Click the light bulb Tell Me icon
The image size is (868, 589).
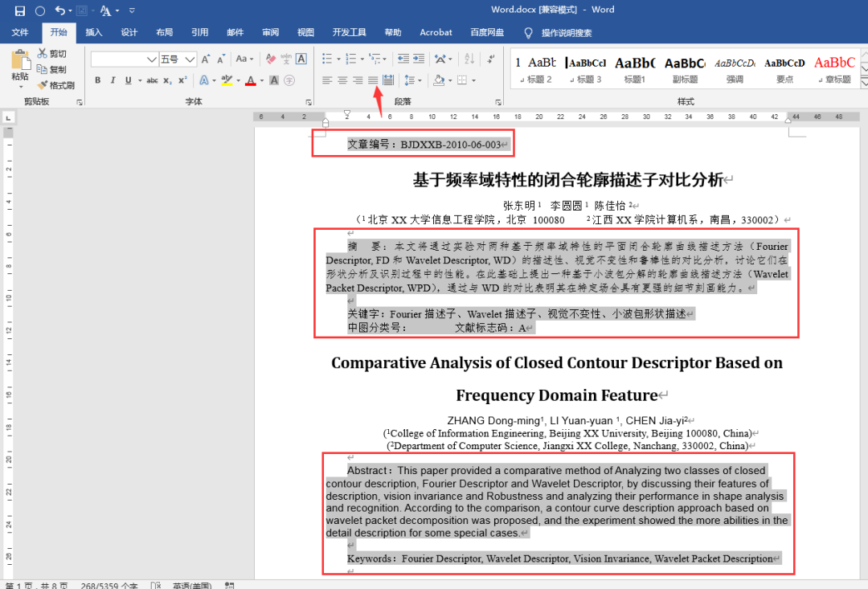[528, 33]
